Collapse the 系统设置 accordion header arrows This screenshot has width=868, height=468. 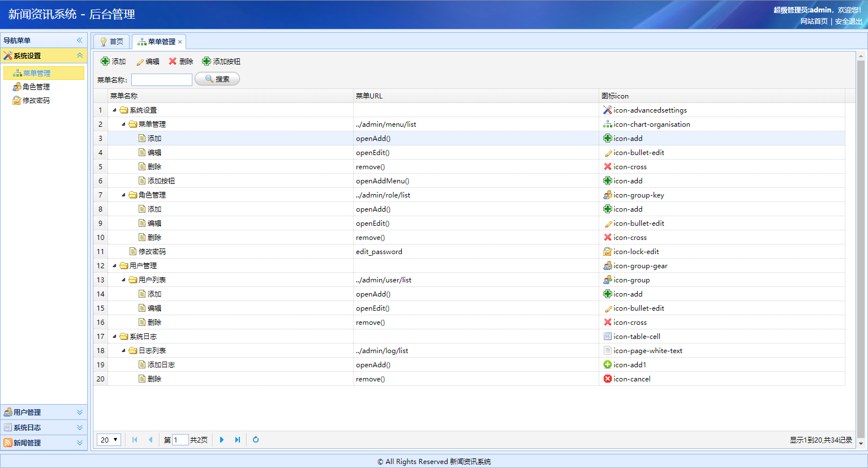pos(80,55)
